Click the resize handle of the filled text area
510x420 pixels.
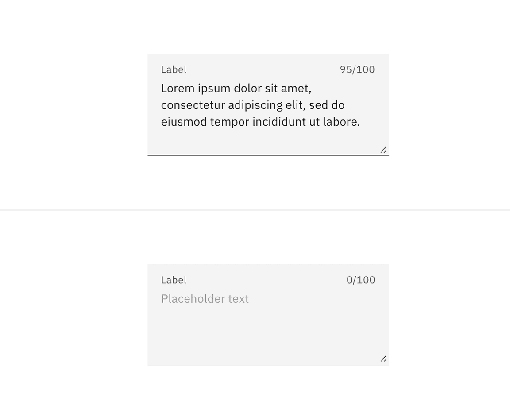click(x=383, y=150)
